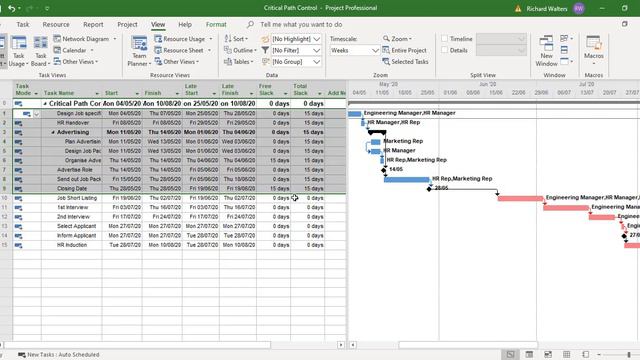Click the Late Finish column header
640x360 pixels.
click(238, 89)
